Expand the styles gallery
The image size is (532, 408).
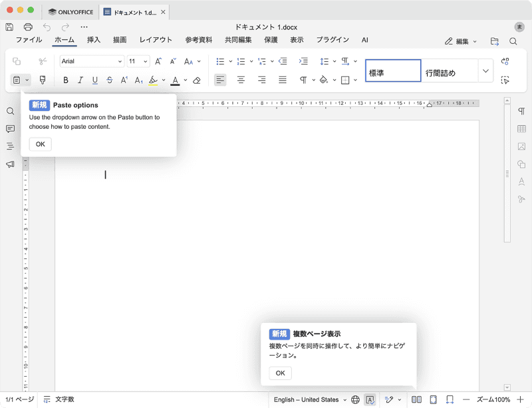point(485,70)
